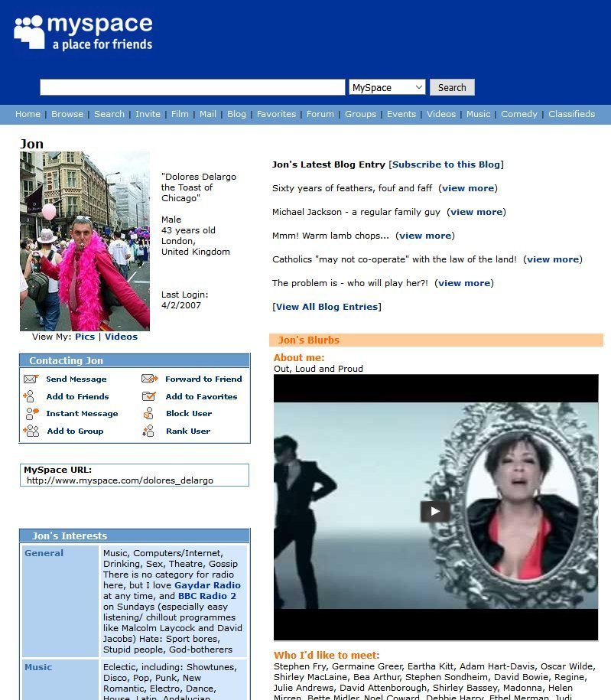The image size is (611, 700).
Task: View Jon's Videos link under photo
Action: click(x=121, y=337)
